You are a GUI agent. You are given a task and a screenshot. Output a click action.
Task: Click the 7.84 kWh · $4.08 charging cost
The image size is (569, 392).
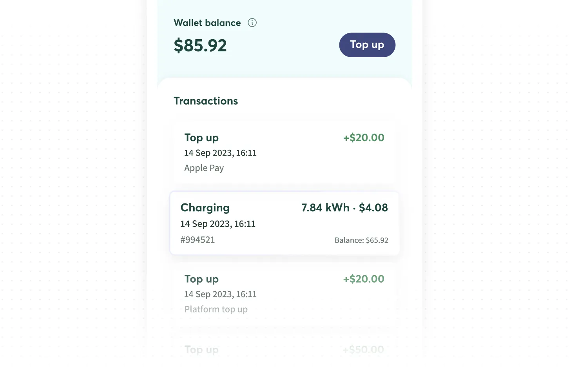coord(344,208)
